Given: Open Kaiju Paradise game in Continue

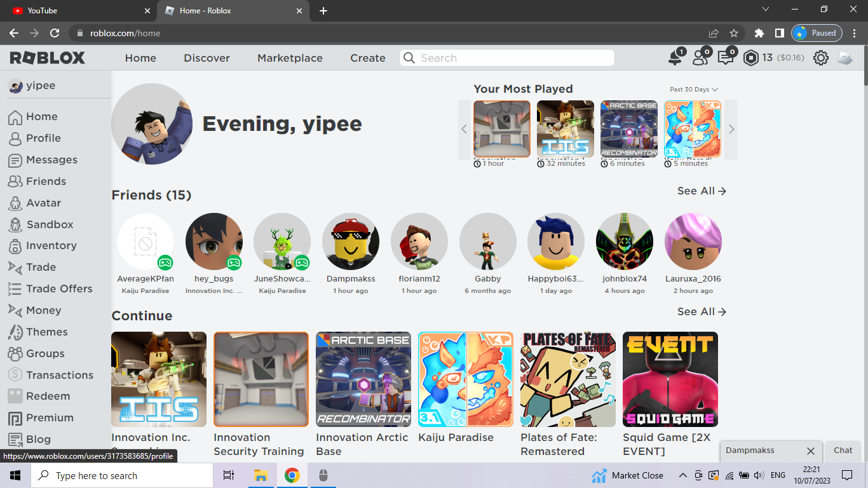Looking at the screenshot, I should click(x=466, y=379).
